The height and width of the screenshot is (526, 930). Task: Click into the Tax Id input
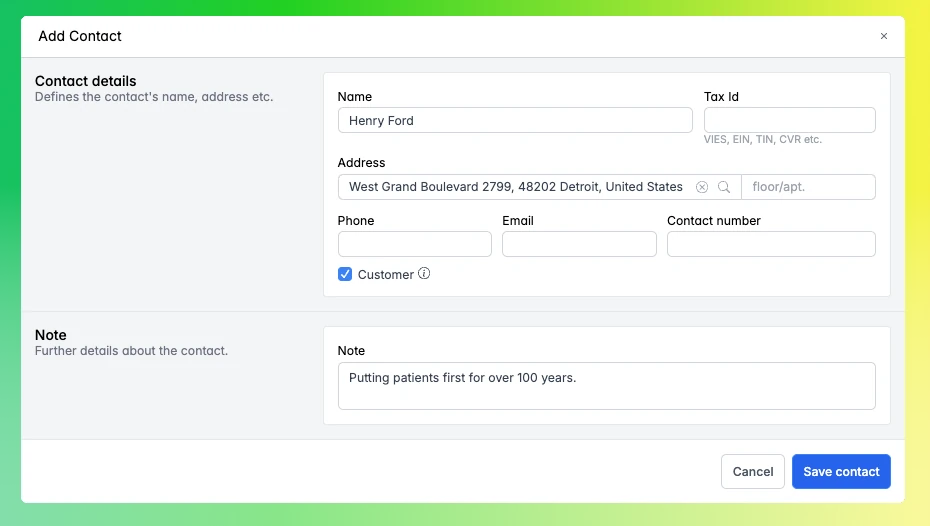(x=789, y=121)
